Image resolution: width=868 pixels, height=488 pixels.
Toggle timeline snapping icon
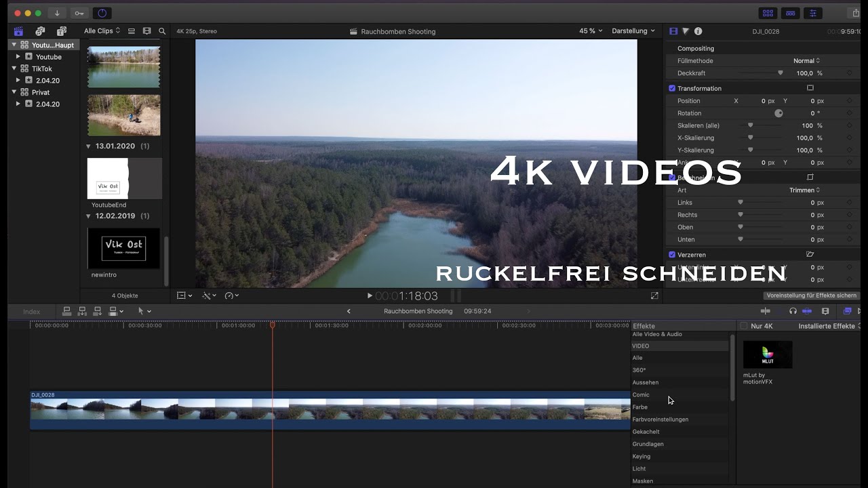[807, 311]
